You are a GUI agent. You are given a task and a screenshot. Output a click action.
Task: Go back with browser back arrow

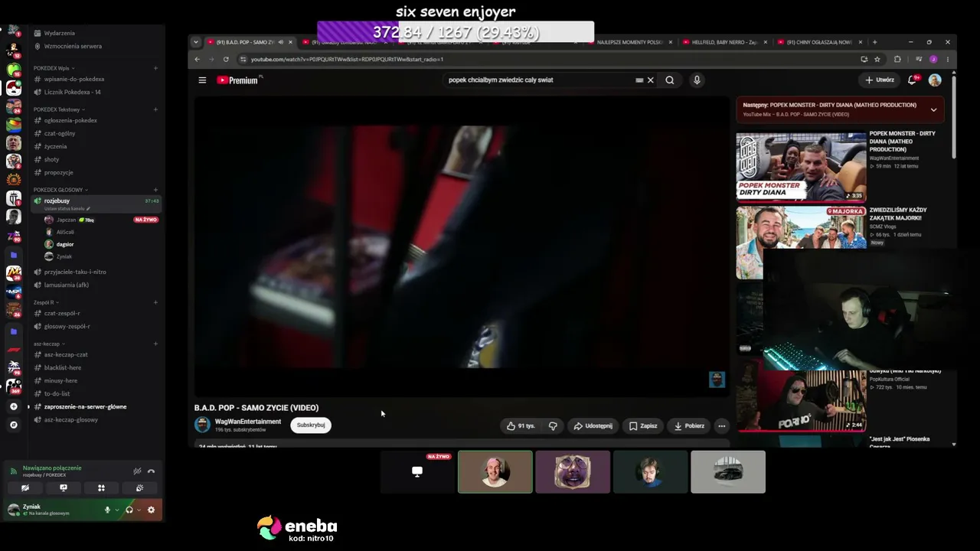click(x=197, y=59)
